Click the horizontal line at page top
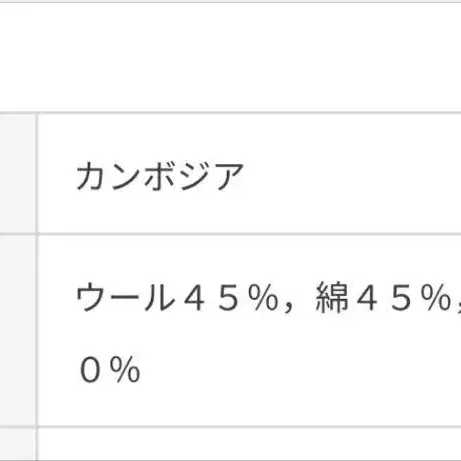Screen dimensions: 461x461 coord(230,2)
